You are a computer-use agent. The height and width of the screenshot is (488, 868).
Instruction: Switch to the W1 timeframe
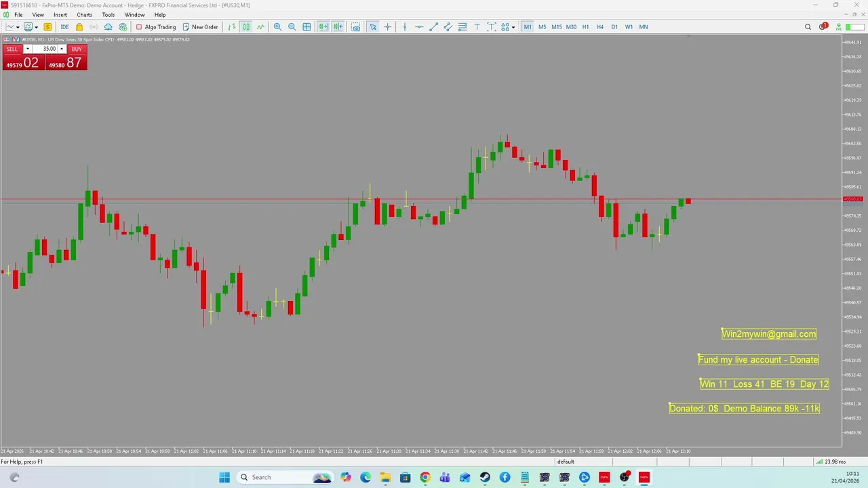pyautogui.click(x=629, y=27)
